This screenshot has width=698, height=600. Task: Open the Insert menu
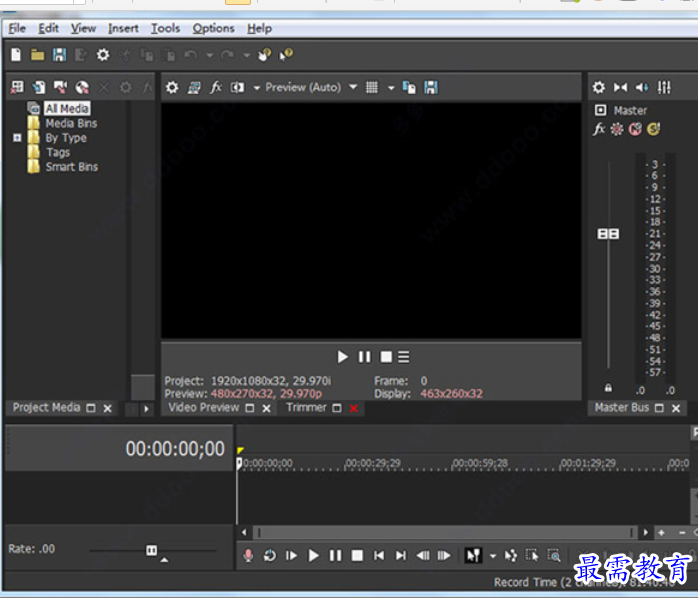pos(123,28)
